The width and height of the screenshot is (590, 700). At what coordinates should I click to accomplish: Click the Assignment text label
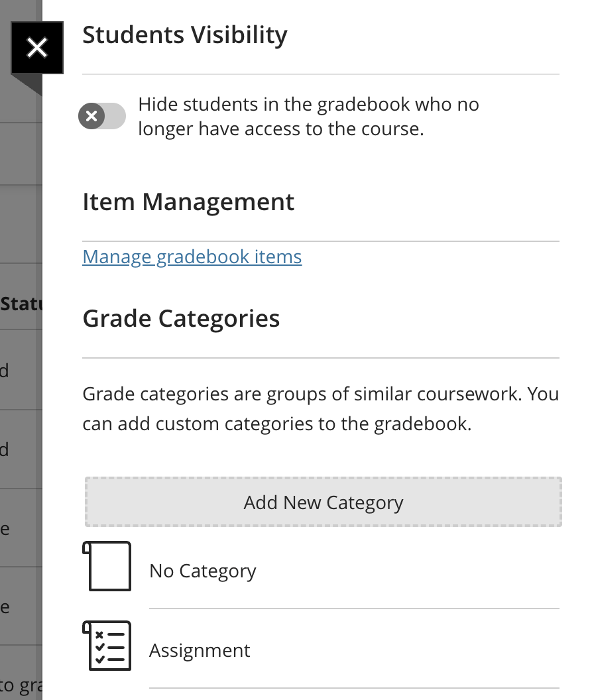tap(200, 650)
